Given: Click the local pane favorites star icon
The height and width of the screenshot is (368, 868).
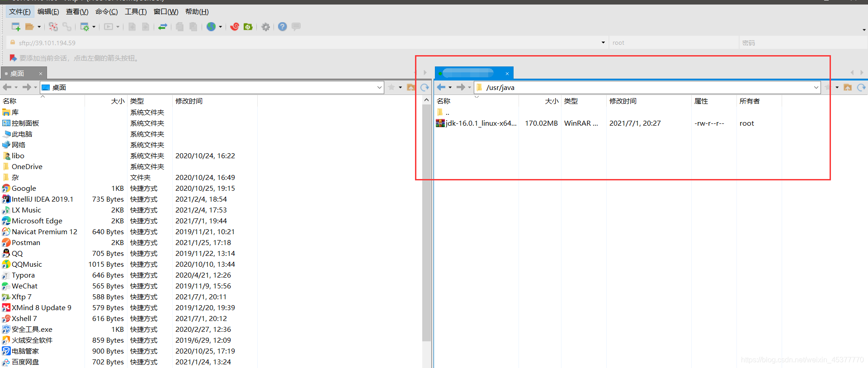Looking at the screenshot, I should coord(392,87).
